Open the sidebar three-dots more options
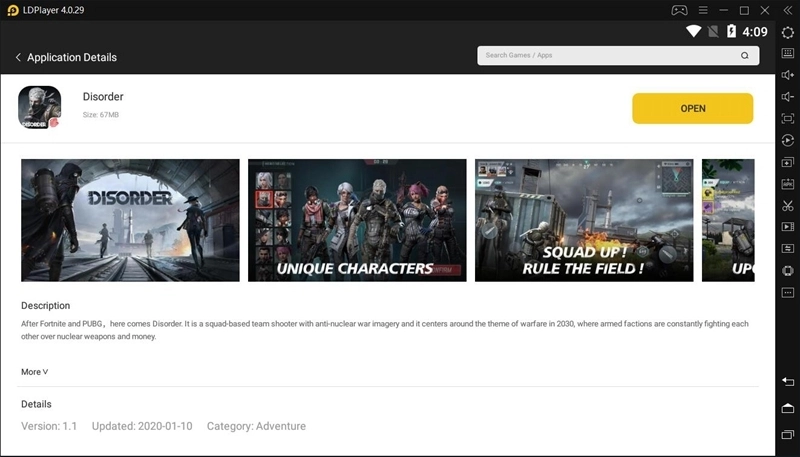This screenshot has height=457, width=800. point(788,292)
